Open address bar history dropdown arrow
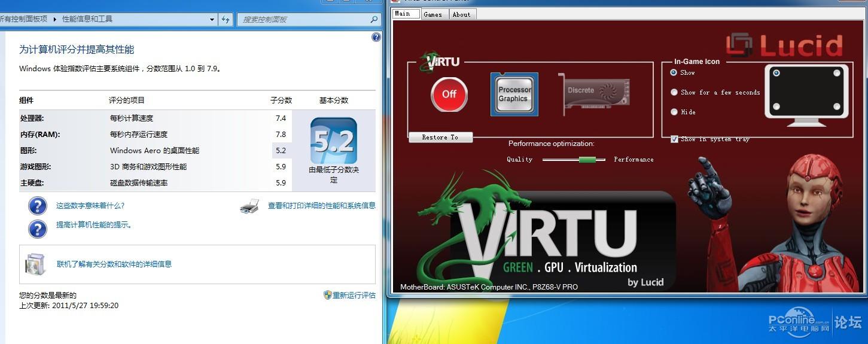This screenshot has width=868, height=344. 212,19
